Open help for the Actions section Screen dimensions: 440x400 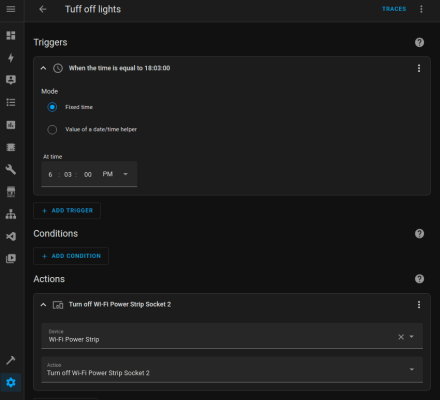(419, 279)
